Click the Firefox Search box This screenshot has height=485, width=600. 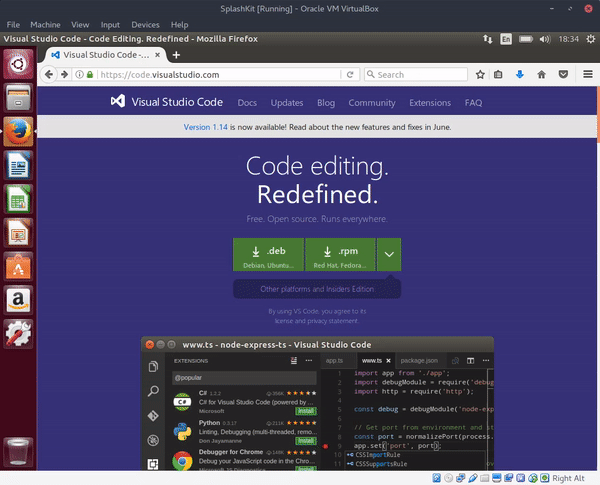click(x=416, y=75)
